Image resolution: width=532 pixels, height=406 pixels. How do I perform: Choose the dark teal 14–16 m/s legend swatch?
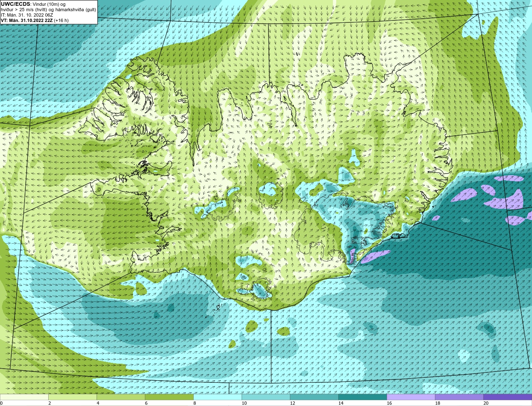click(x=363, y=397)
